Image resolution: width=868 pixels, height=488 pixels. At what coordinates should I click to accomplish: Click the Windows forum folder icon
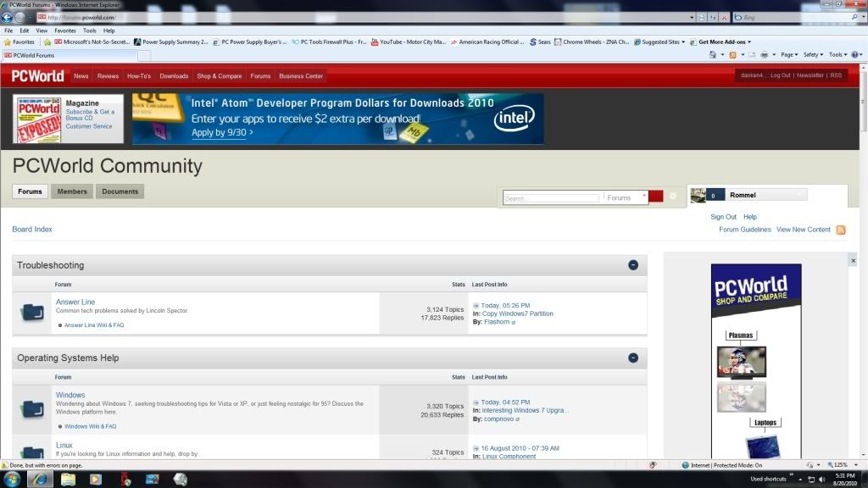(x=32, y=409)
